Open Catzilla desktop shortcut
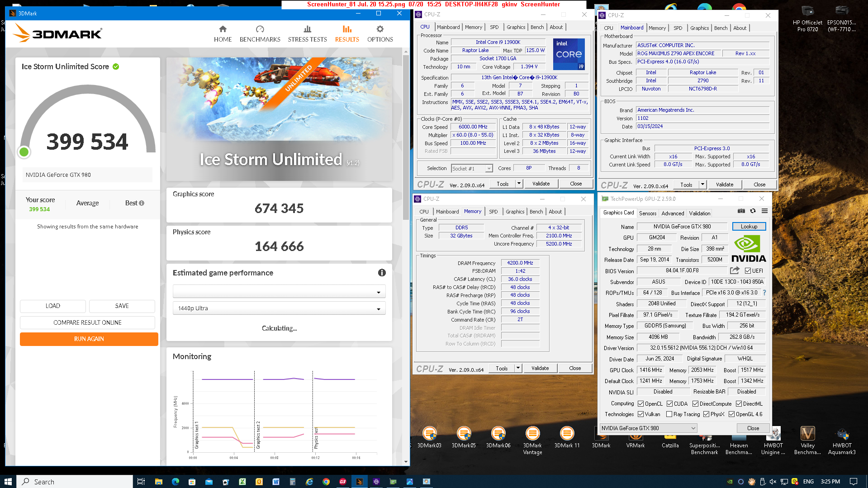 click(x=670, y=441)
